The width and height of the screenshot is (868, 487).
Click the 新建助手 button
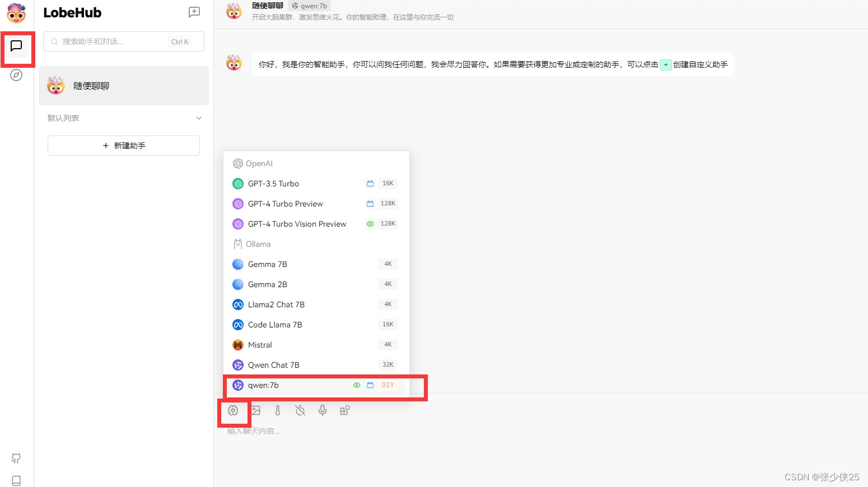123,145
